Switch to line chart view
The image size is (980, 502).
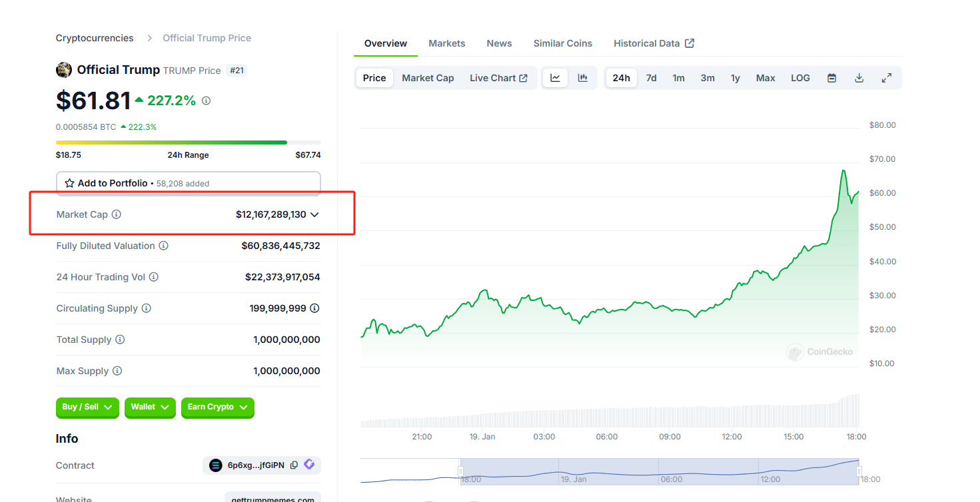[x=555, y=78]
